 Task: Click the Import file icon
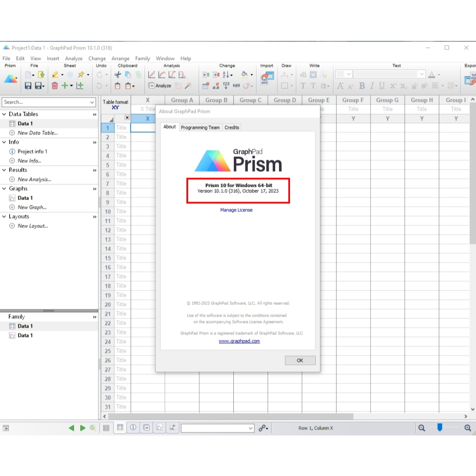coord(266,80)
